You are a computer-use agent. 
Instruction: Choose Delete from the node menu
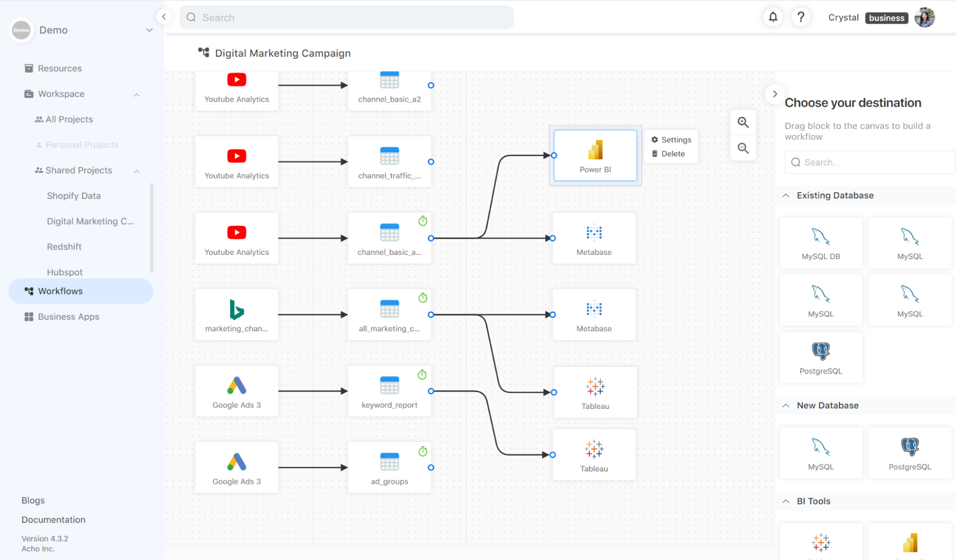tap(668, 154)
